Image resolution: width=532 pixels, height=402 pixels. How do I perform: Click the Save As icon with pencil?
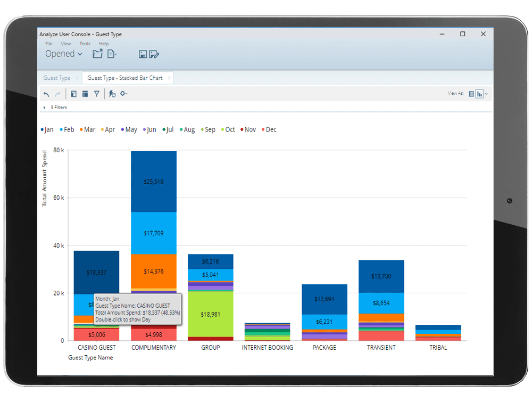point(154,54)
